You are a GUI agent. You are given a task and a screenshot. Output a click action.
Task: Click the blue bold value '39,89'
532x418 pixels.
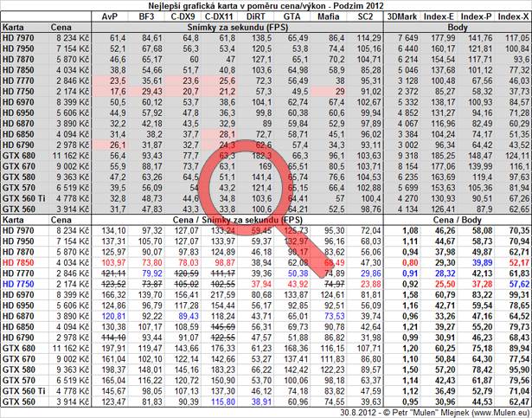(482, 263)
